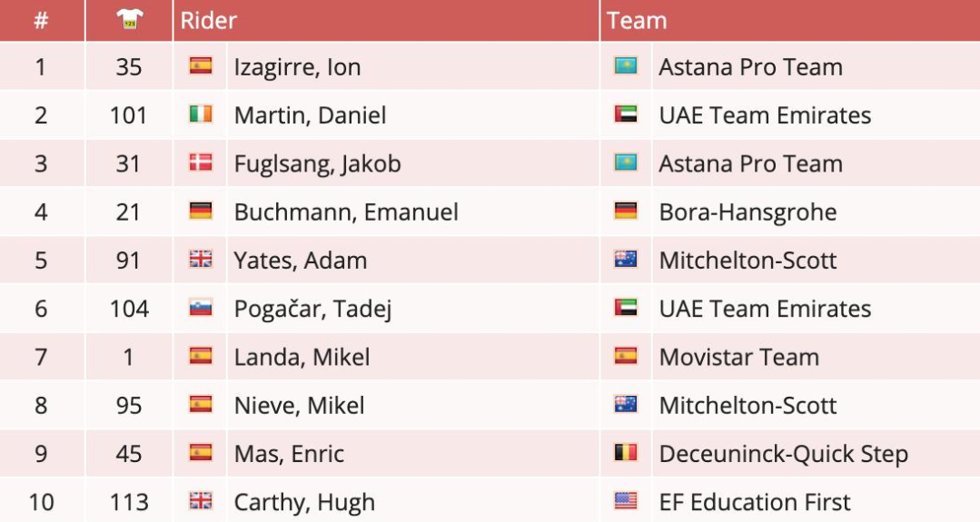Viewport: 980px width, 522px height.
Task: Open UAE Team Emirates in Martin's row
Action: 765,115
